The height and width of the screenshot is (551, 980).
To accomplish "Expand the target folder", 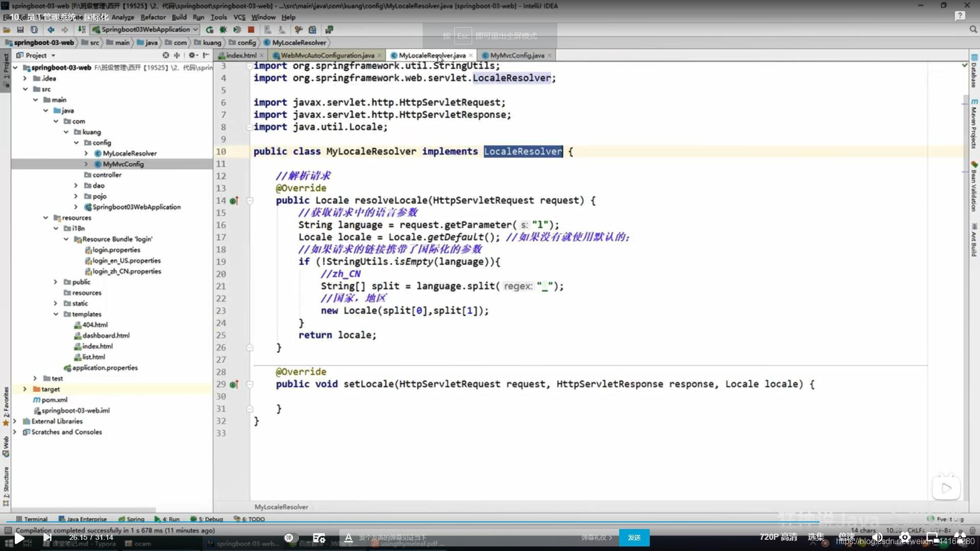I will tap(24, 389).
